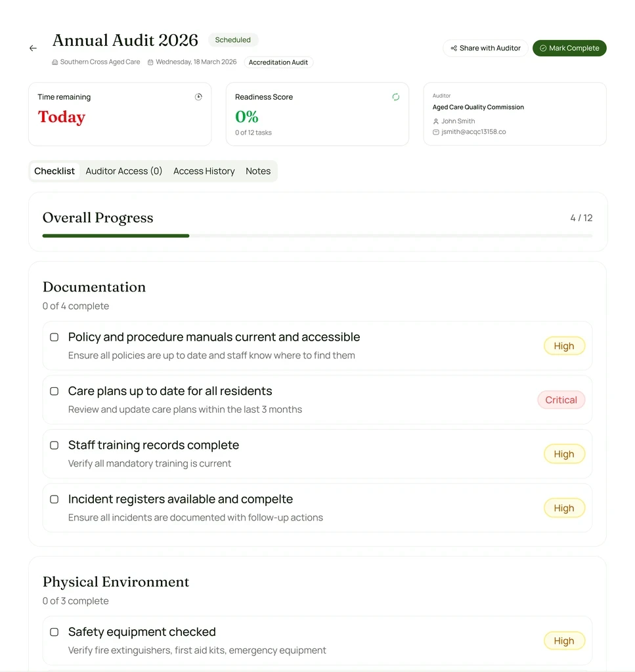Click the 0% readiness score value
Image resolution: width=635 pixels, height=672 pixels.
pos(246,117)
